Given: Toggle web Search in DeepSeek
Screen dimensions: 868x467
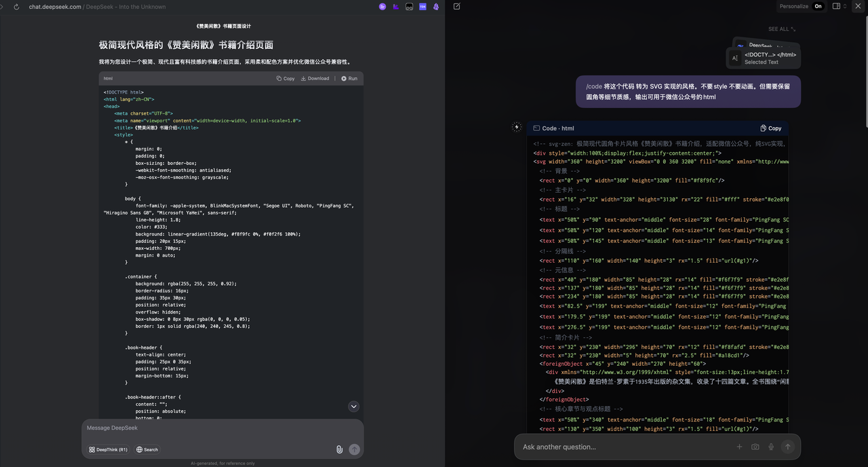Looking at the screenshot, I should point(147,449).
